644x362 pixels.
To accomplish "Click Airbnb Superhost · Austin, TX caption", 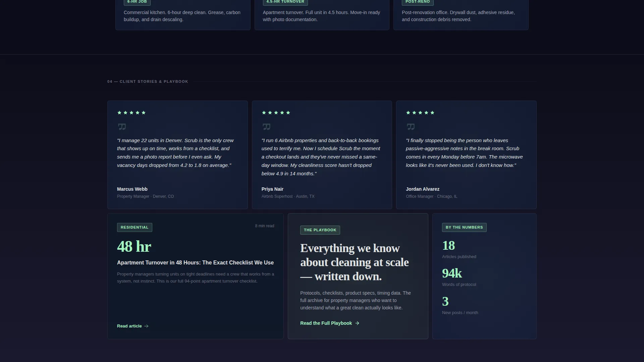I will (x=288, y=196).
